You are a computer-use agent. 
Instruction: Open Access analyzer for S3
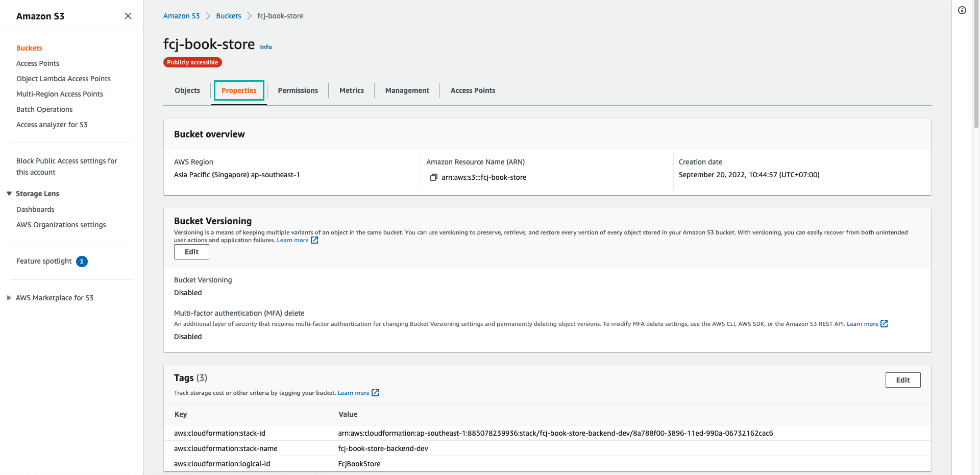click(x=52, y=125)
